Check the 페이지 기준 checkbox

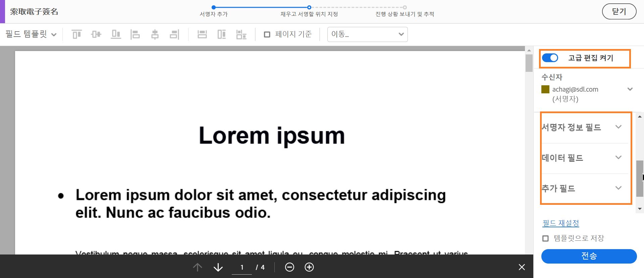(267, 34)
